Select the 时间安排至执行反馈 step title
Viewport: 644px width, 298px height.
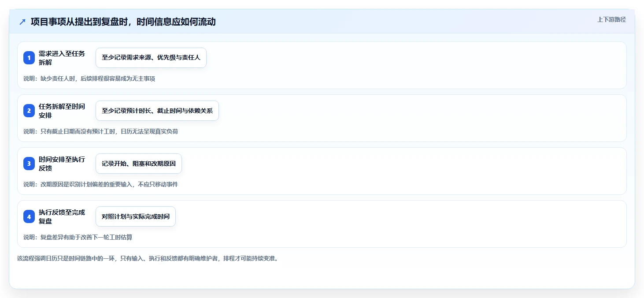(x=62, y=164)
